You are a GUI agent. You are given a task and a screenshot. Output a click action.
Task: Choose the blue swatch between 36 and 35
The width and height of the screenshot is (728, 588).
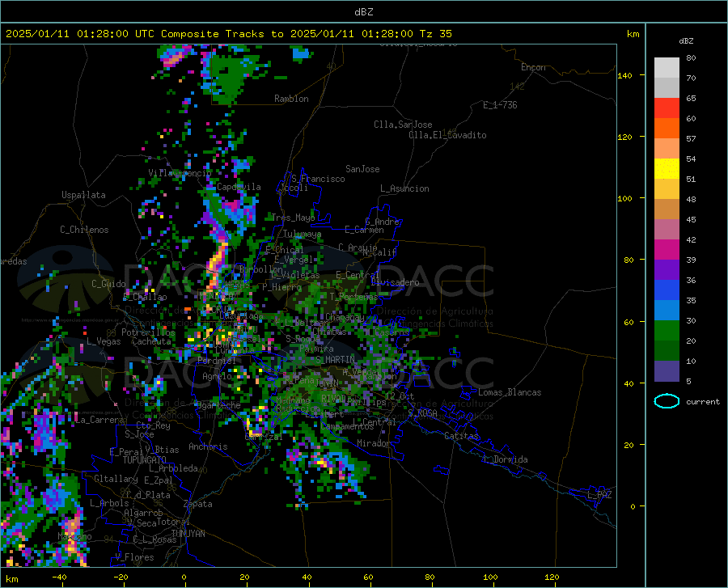667,290
